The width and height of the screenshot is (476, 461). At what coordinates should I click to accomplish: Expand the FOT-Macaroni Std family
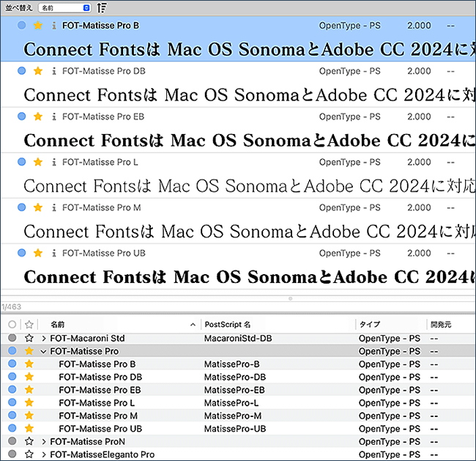pos(44,338)
